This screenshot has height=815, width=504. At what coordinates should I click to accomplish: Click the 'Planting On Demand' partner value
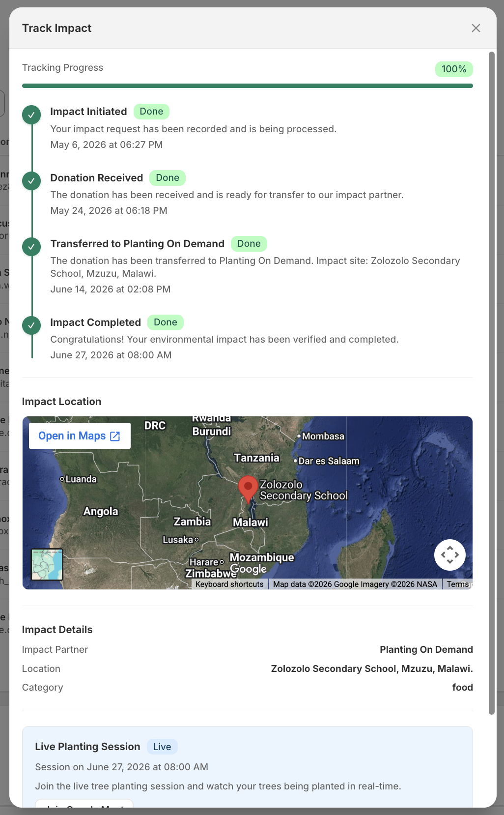[426, 649]
